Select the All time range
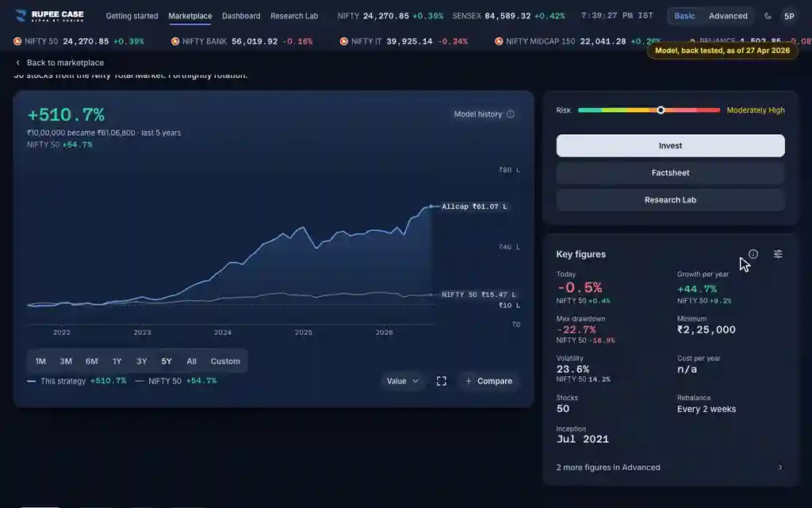Image resolution: width=812 pixels, height=508 pixels. 192,361
